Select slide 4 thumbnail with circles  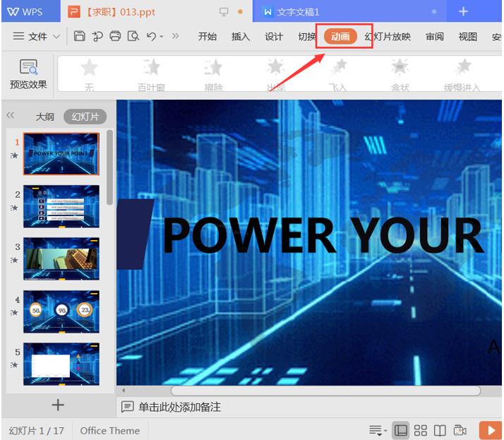point(61,311)
